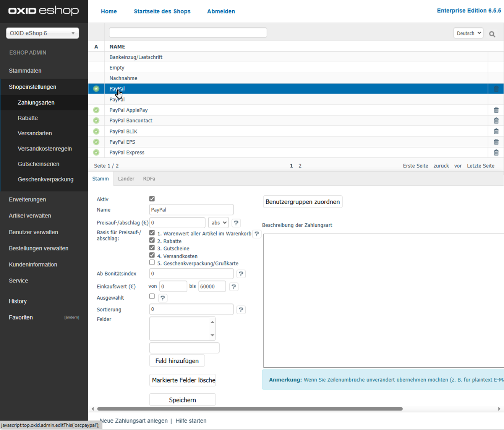Click help icon beside Einkaufswert range
This screenshot has width=504, height=430.
[233, 287]
